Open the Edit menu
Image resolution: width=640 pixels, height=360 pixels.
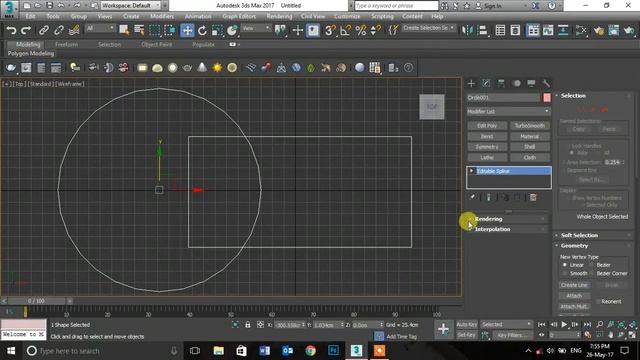[30, 16]
